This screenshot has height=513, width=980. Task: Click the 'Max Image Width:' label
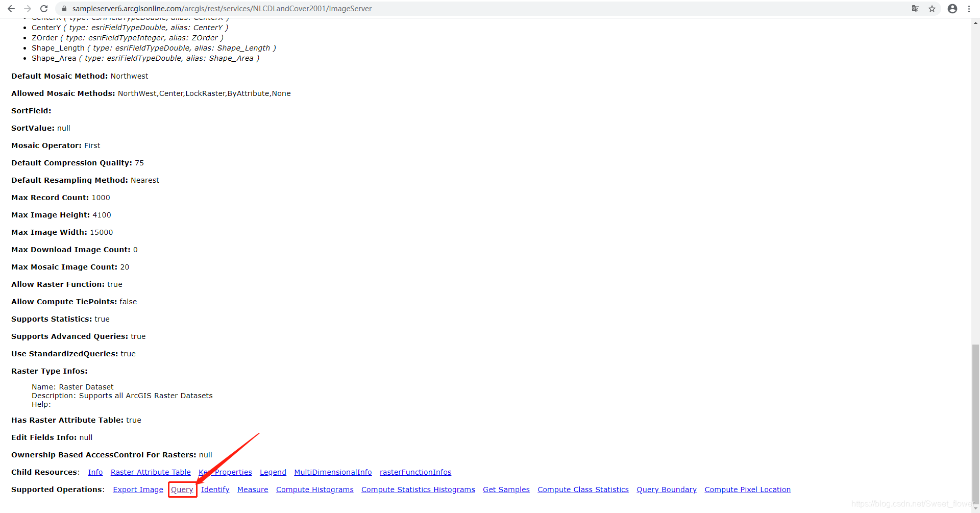coord(50,232)
